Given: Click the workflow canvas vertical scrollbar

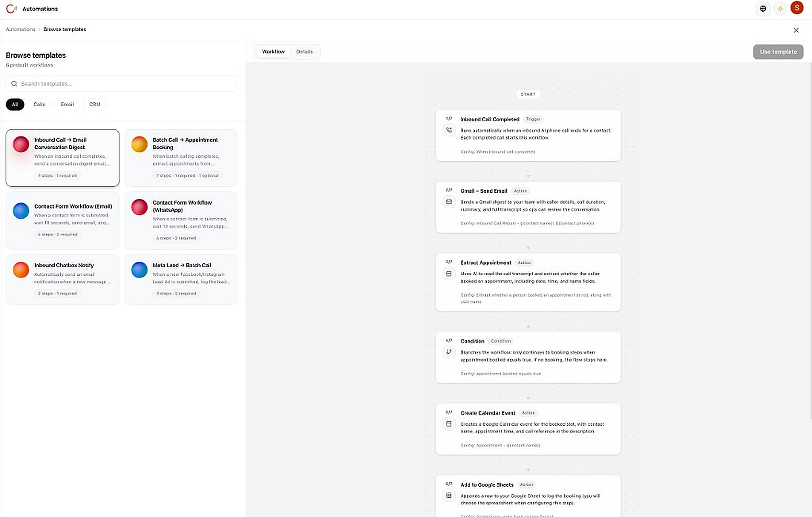Looking at the screenshot, I should [x=810, y=240].
